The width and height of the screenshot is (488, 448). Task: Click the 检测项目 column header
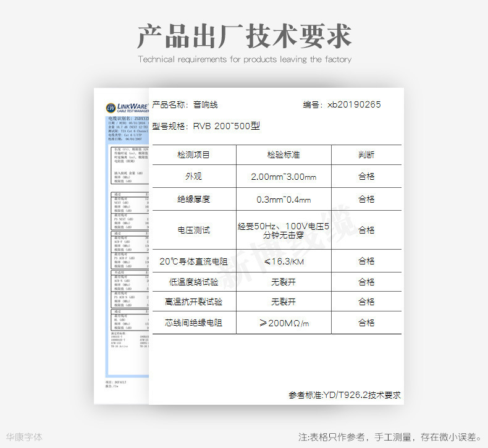(x=193, y=154)
